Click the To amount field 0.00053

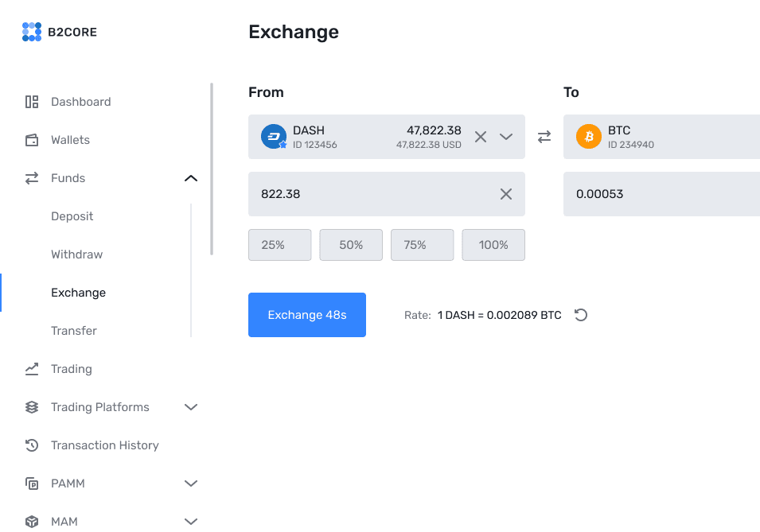(661, 194)
